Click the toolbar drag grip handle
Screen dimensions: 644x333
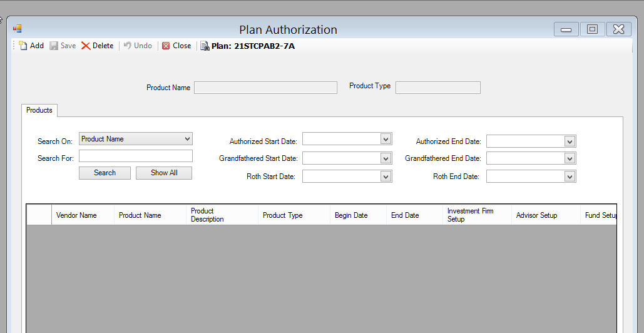(14, 46)
